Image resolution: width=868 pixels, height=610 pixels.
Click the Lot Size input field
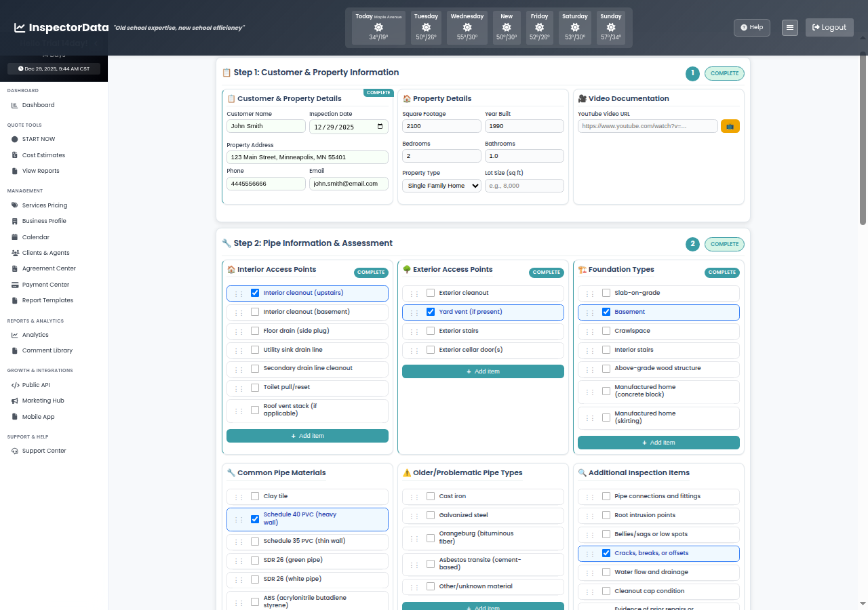coord(524,186)
